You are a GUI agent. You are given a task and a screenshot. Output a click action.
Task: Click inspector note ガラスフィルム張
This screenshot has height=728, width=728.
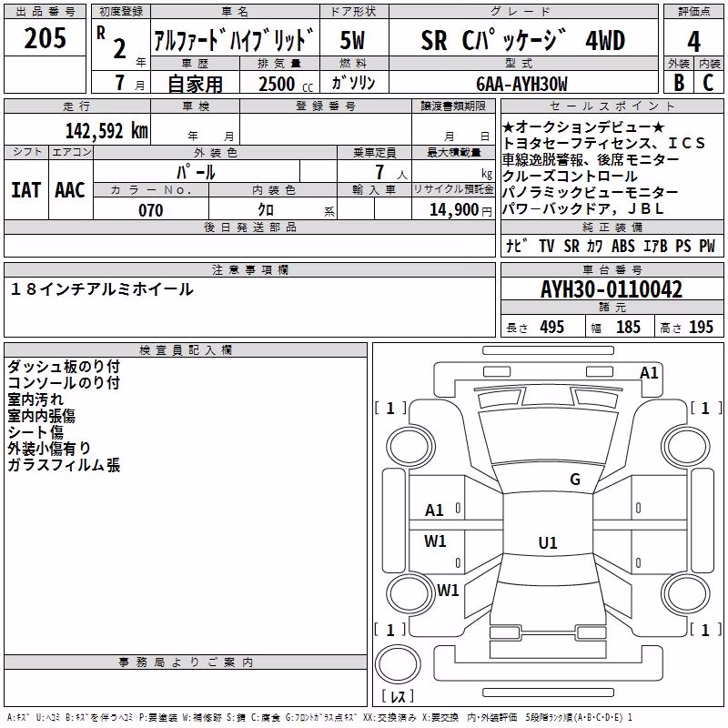pos(64,465)
